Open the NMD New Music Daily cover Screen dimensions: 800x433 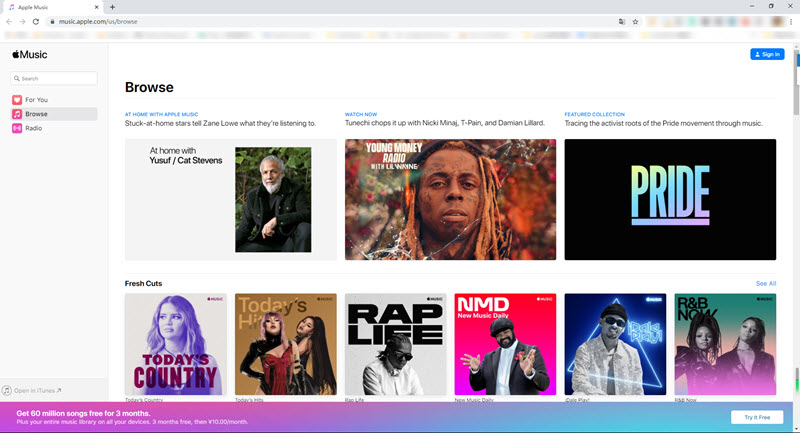505,344
